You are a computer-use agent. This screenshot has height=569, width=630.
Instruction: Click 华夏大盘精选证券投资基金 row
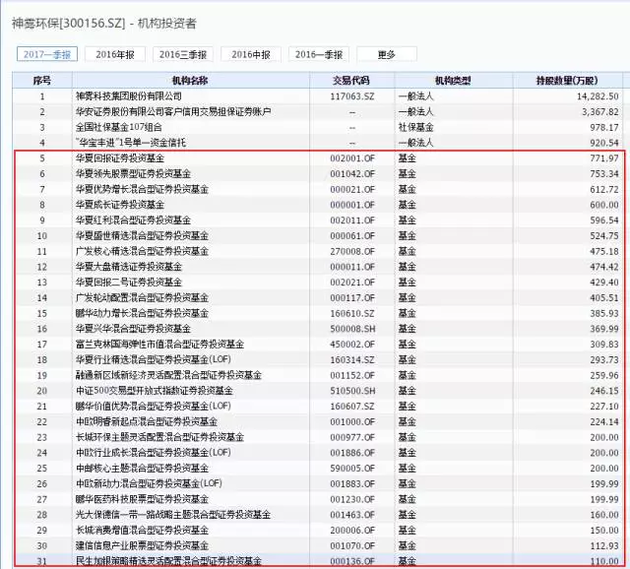(317, 267)
